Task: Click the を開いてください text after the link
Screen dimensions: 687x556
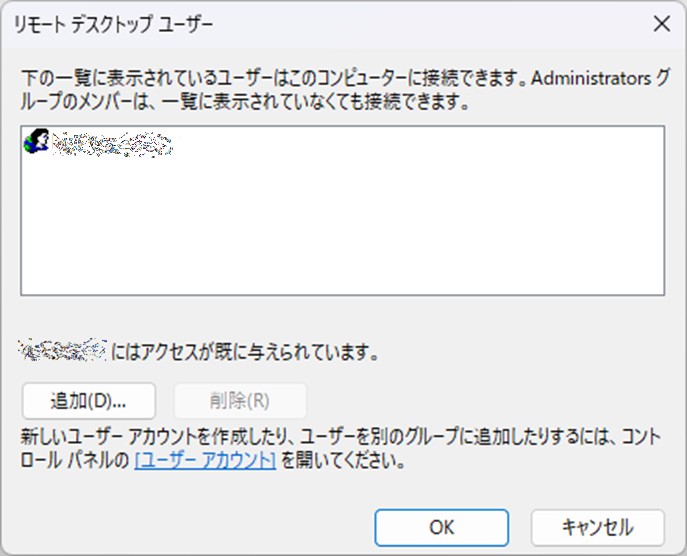Action: pyautogui.click(x=343, y=460)
